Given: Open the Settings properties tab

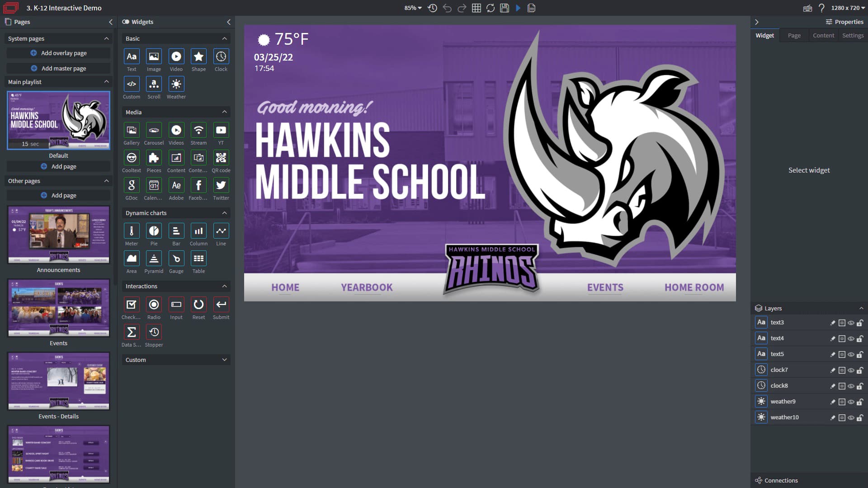Looking at the screenshot, I should coord(853,35).
